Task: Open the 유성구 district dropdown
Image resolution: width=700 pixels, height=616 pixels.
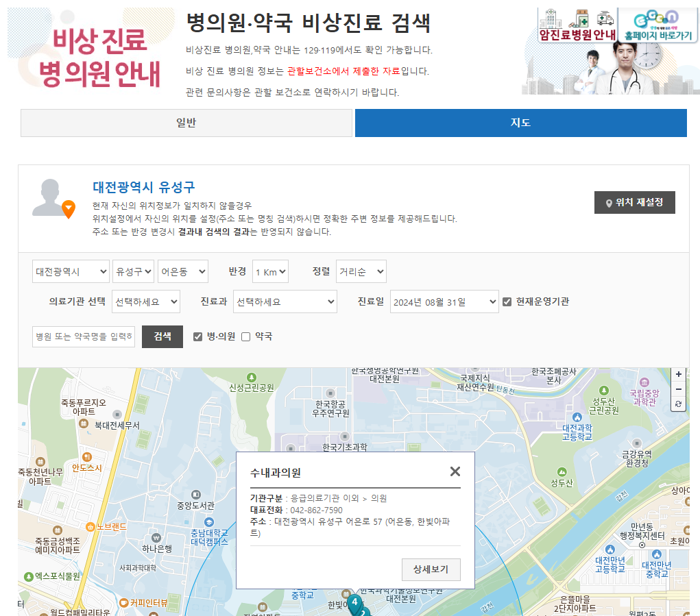Action: (x=133, y=271)
